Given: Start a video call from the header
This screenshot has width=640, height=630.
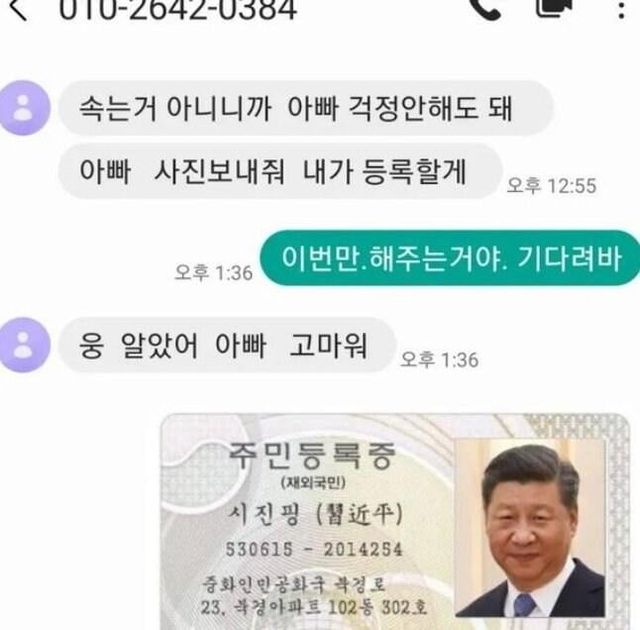Looking at the screenshot, I should point(554,7).
